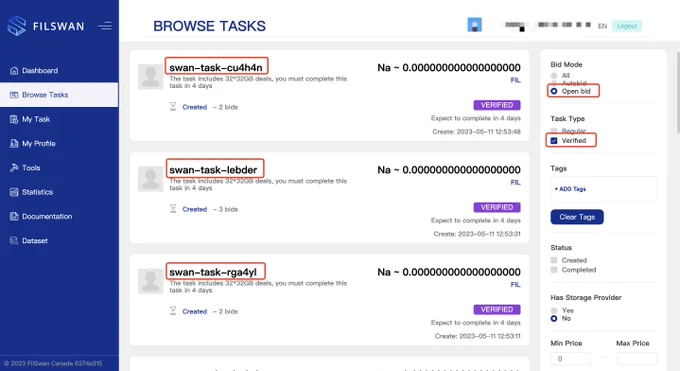This screenshot has width=680, height=371.
Task: Open Statistics menu item
Action: (x=59, y=192)
